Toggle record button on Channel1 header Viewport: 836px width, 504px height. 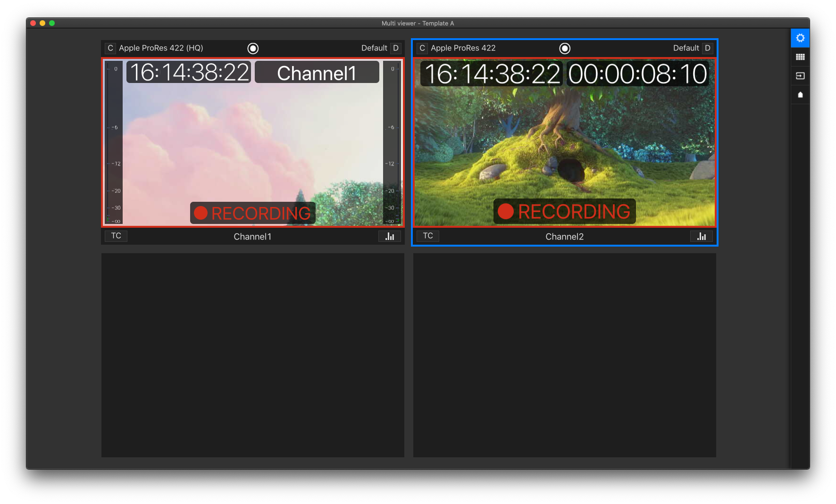coord(253,49)
